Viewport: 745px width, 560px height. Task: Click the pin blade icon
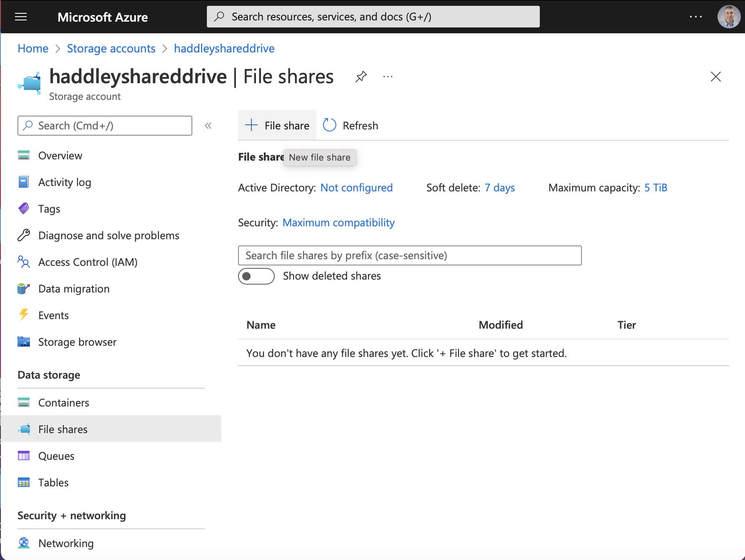point(361,77)
